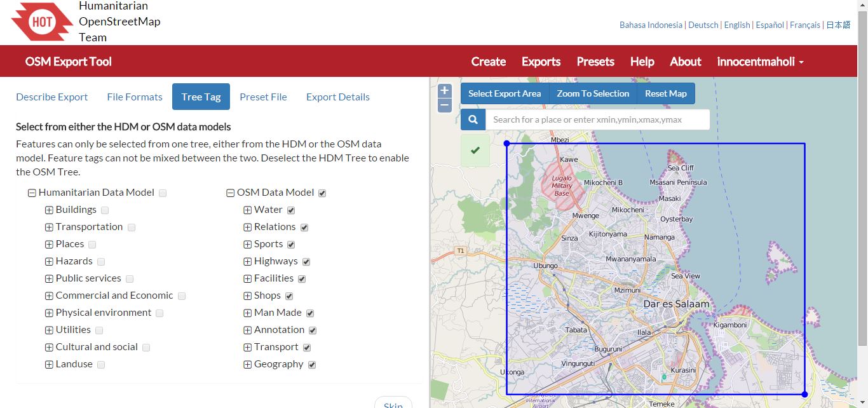Click the HOT logo icon
The width and height of the screenshot is (868, 408).
click(x=42, y=22)
